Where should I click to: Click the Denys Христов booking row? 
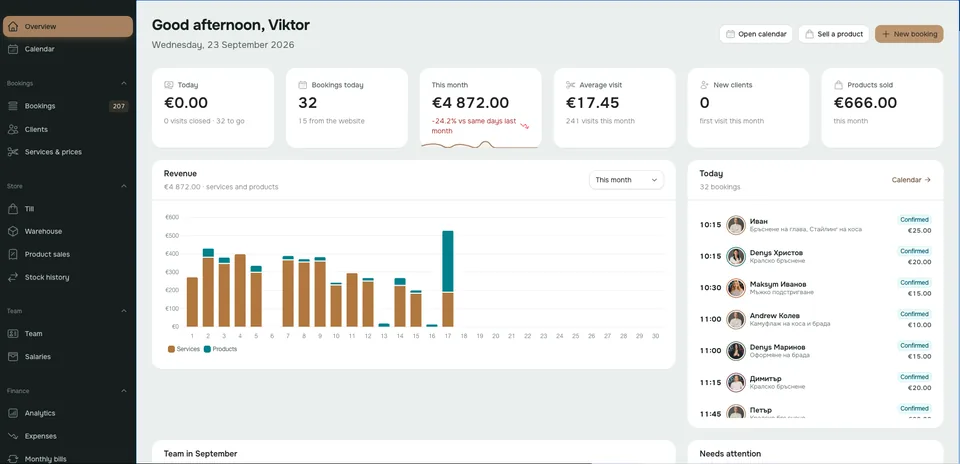816,256
